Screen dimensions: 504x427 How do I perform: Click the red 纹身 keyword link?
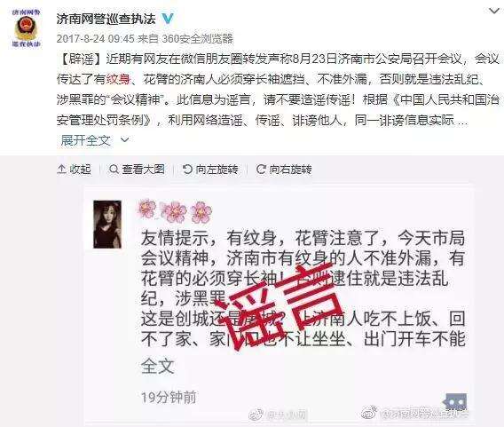pos(118,79)
